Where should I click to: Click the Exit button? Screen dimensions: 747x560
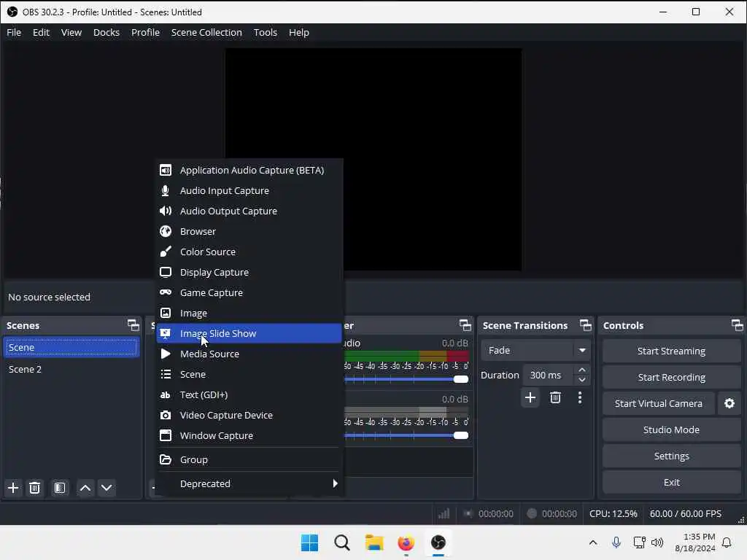pyautogui.click(x=671, y=483)
